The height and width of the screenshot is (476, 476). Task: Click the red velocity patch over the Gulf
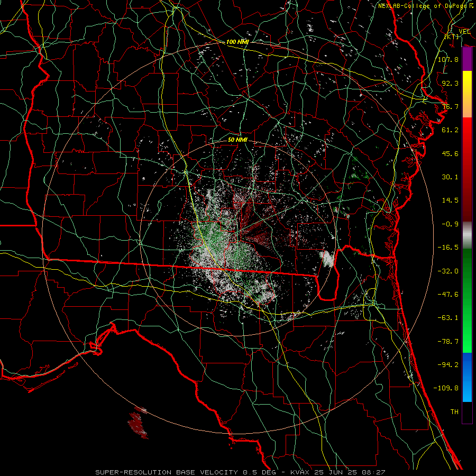coord(138,423)
